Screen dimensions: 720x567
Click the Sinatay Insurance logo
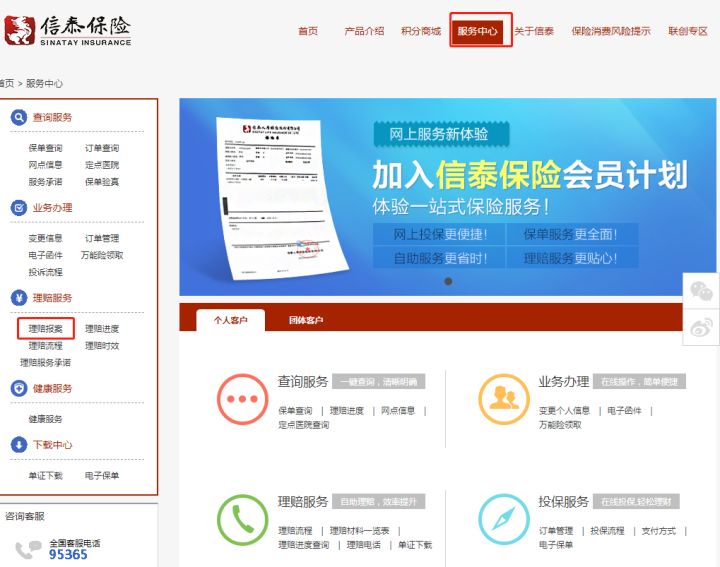(x=68, y=31)
